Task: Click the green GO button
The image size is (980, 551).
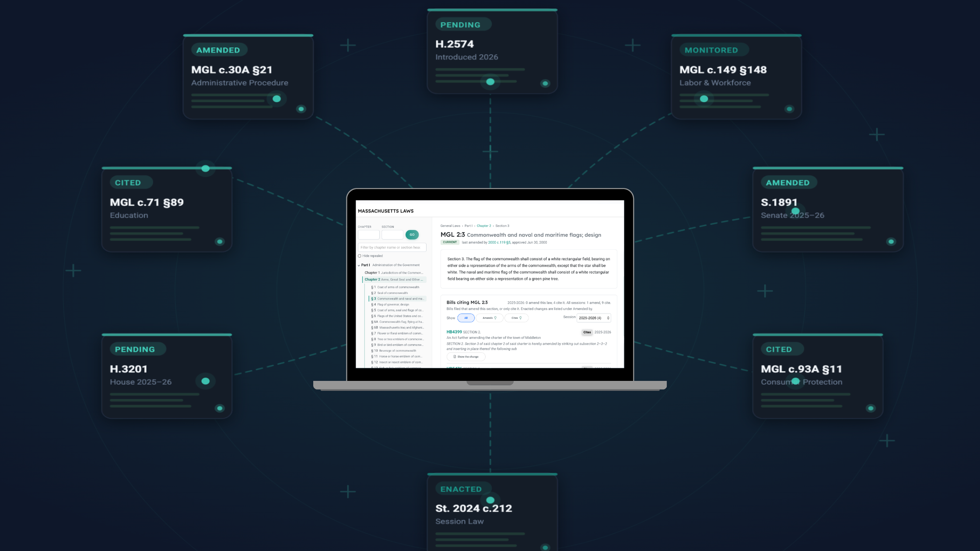Action: 412,235
